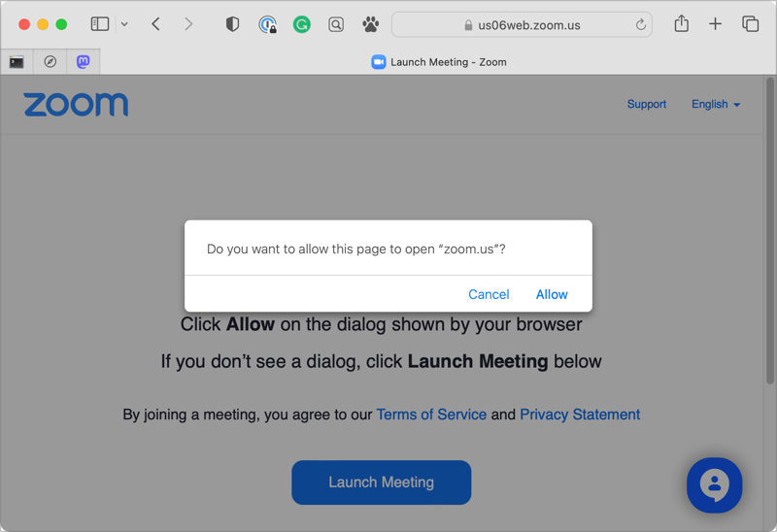Switch to the pinned terminal tab
This screenshot has width=777, height=532.
coord(17,62)
